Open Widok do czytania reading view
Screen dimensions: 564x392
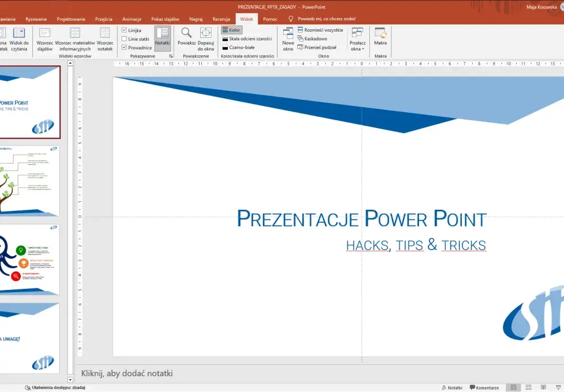[x=19, y=39]
